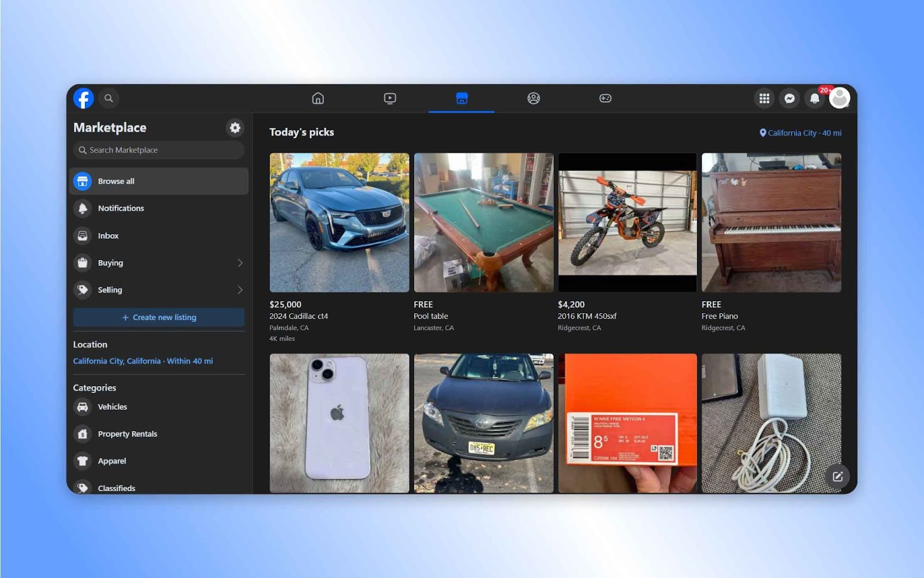This screenshot has height=578, width=924.
Task: Click the sidebar Notifications bell icon
Action: pos(83,208)
